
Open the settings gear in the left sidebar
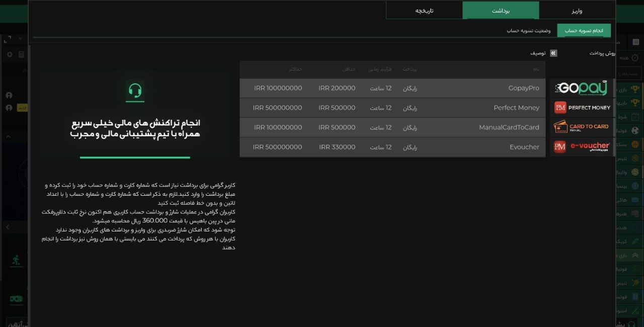9,54
